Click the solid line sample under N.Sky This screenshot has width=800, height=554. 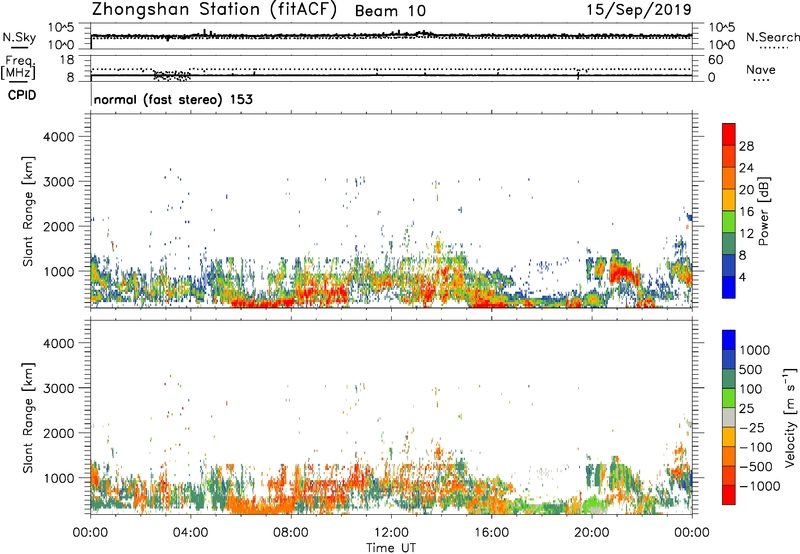19,47
